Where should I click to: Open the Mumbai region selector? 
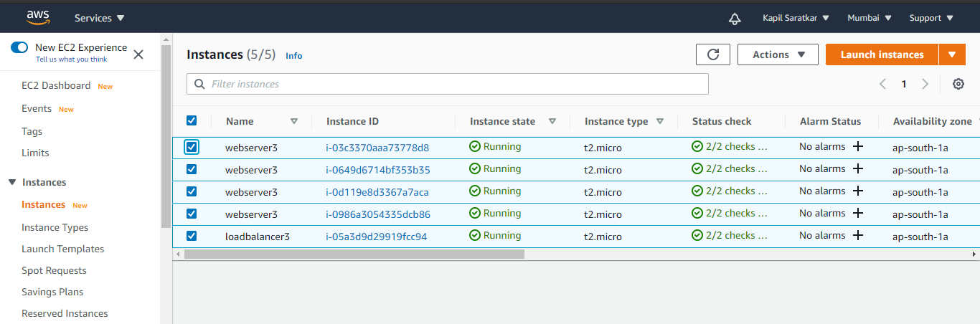[x=870, y=18]
